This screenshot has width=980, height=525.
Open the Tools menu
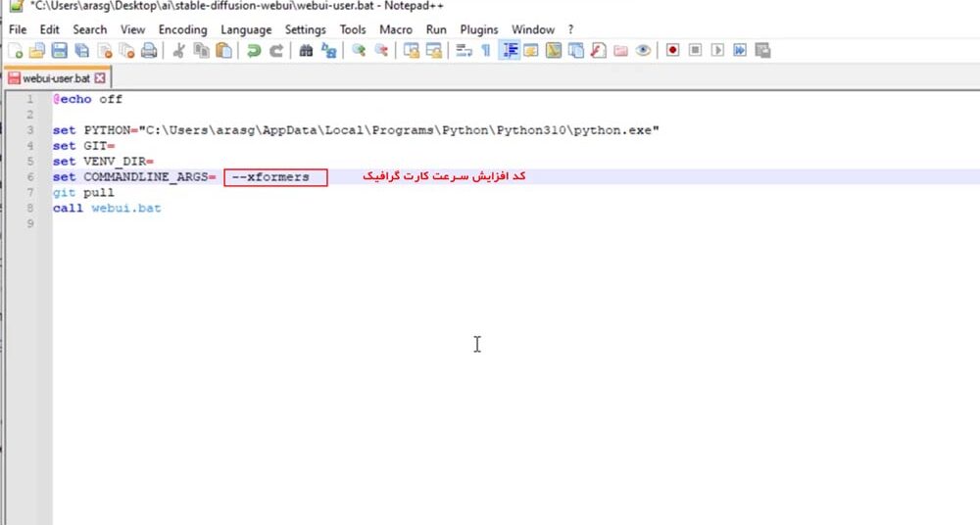[353, 29]
